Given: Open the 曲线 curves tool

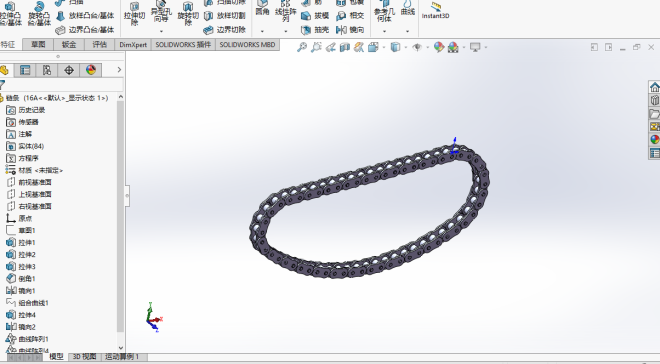Looking at the screenshot, I should click(407, 8).
